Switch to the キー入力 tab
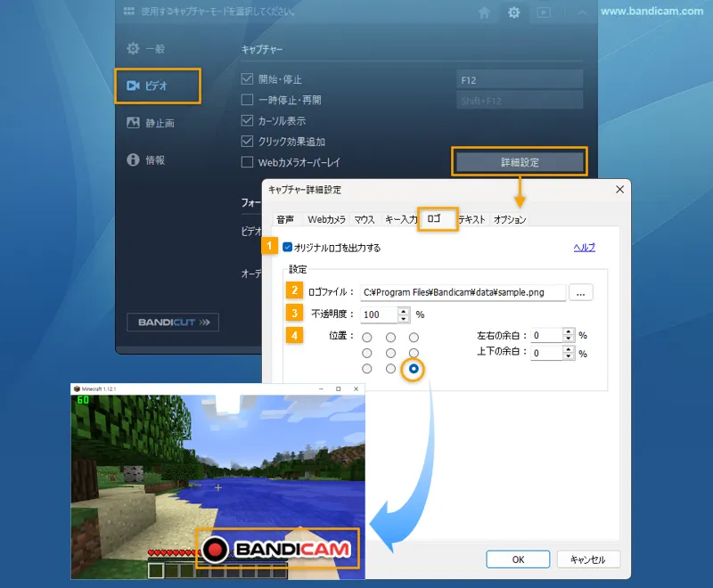The width and height of the screenshot is (713, 588). pos(400,219)
